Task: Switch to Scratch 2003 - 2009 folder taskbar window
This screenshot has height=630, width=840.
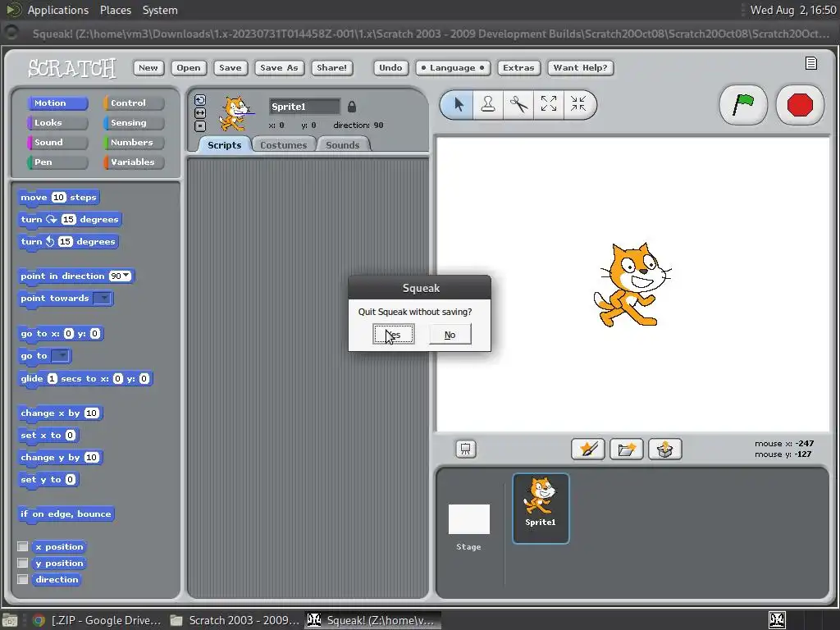Action: click(x=235, y=620)
